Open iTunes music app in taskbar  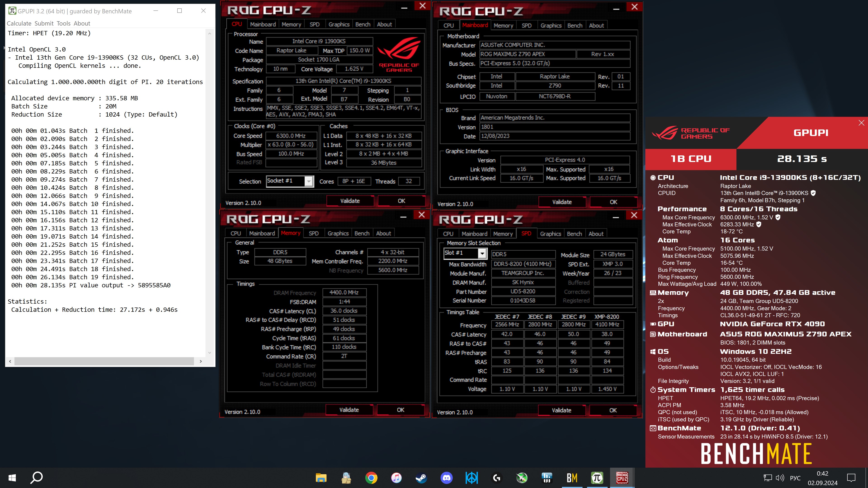click(x=396, y=478)
